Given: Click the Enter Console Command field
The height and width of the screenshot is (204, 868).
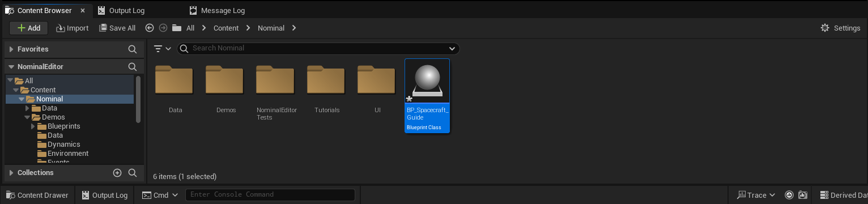Looking at the screenshot, I should pyautogui.click(x=270, y=195).
